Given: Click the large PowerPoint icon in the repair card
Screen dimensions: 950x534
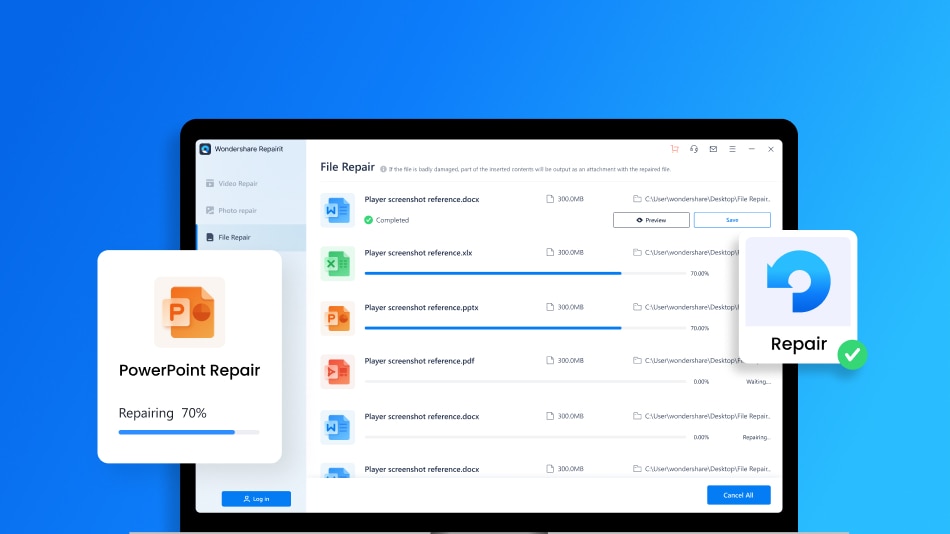Looking at the screenshot, I should point(189,312).
